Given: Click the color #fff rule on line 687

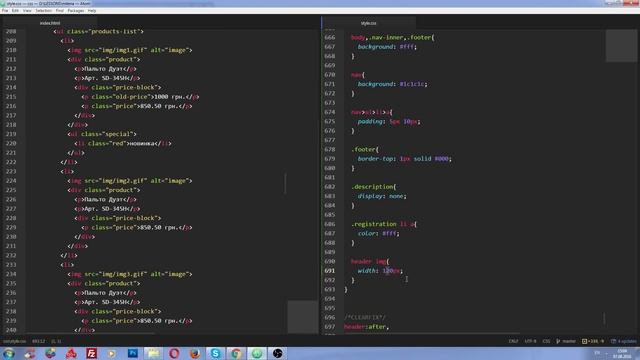Looking at the screenshot, I should point(379,233).
